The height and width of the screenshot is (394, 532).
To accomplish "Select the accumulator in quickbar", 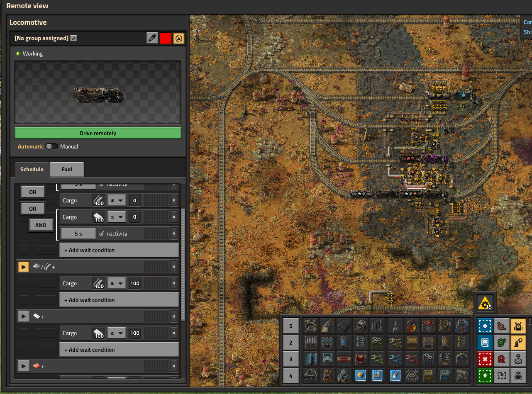I will click(328, 359).
